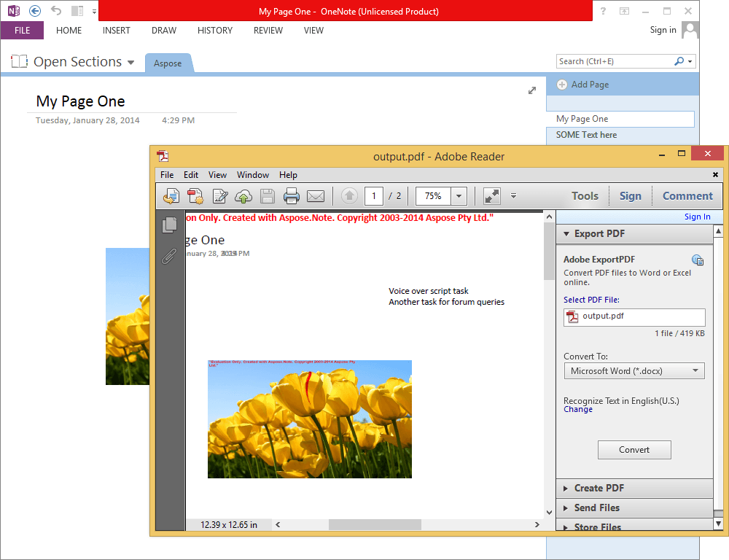Open the Window menu in Adobe Reader

(x=253, y=175)
